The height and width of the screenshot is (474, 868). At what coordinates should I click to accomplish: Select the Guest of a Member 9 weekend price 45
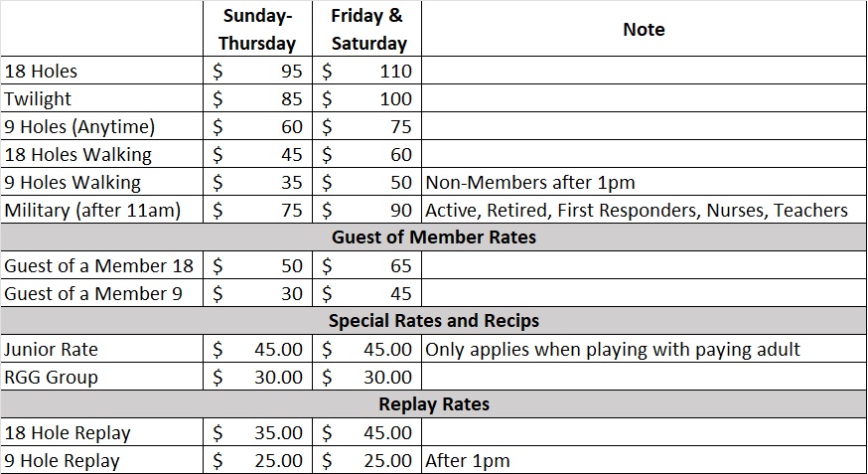[x=367, y=293]
